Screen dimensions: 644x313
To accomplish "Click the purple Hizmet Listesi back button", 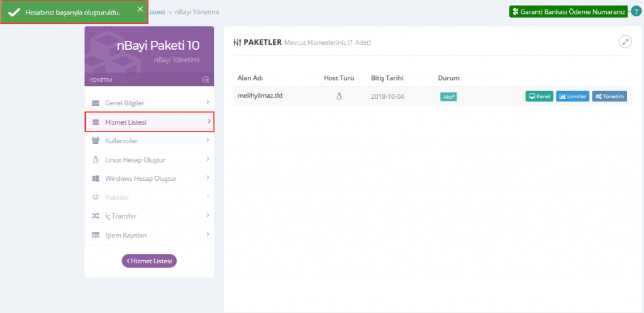I will click(149, 260).
